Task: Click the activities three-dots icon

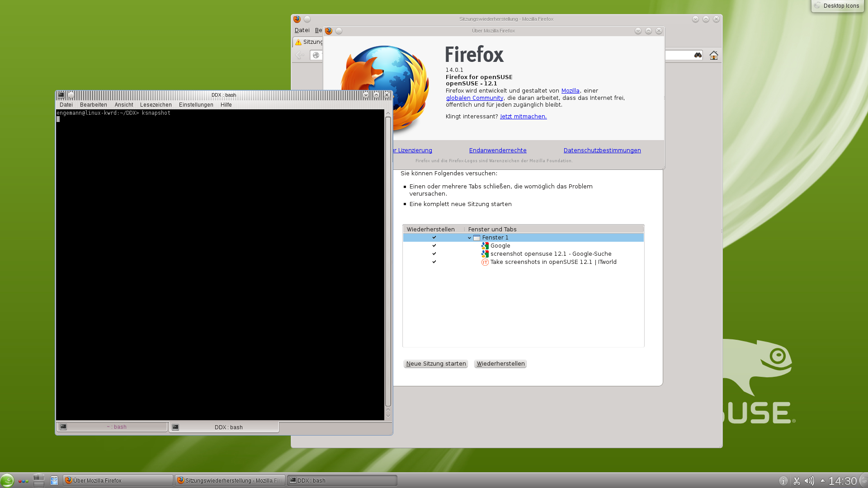Action: pyautogui.click(x=24, y=481)
